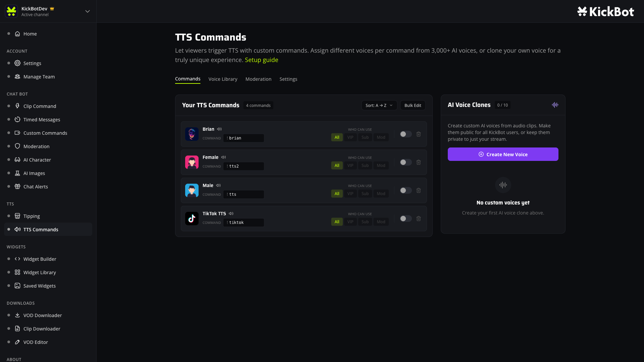
Task: Select Mod permission for TikTok TTS command
Action: tap(381, 222)
